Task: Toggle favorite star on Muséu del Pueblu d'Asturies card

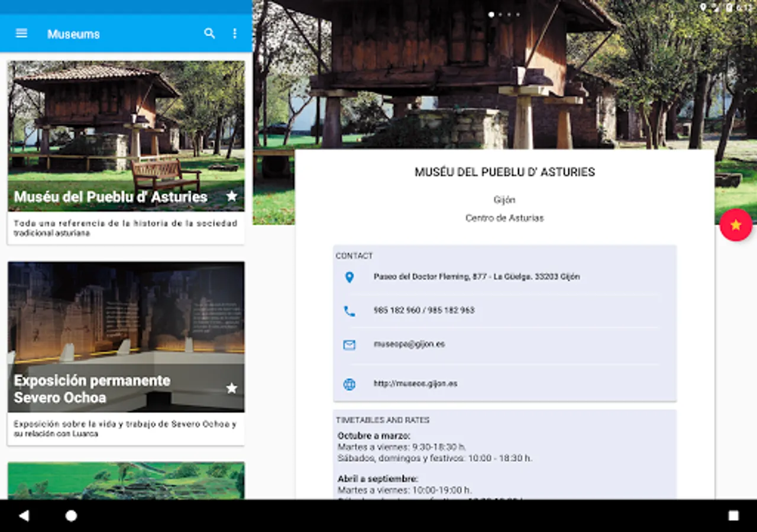Action: coord(232,196)
